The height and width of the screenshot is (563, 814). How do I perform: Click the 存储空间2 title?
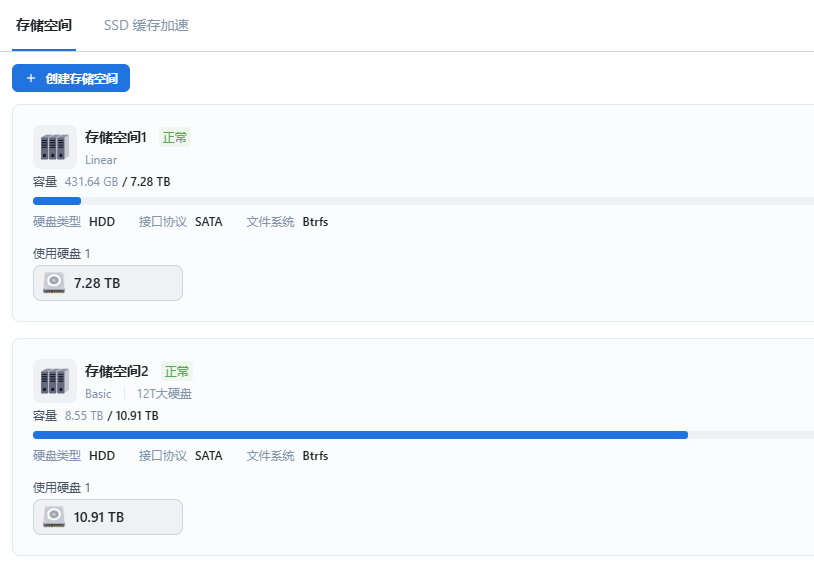click(117, 371)
